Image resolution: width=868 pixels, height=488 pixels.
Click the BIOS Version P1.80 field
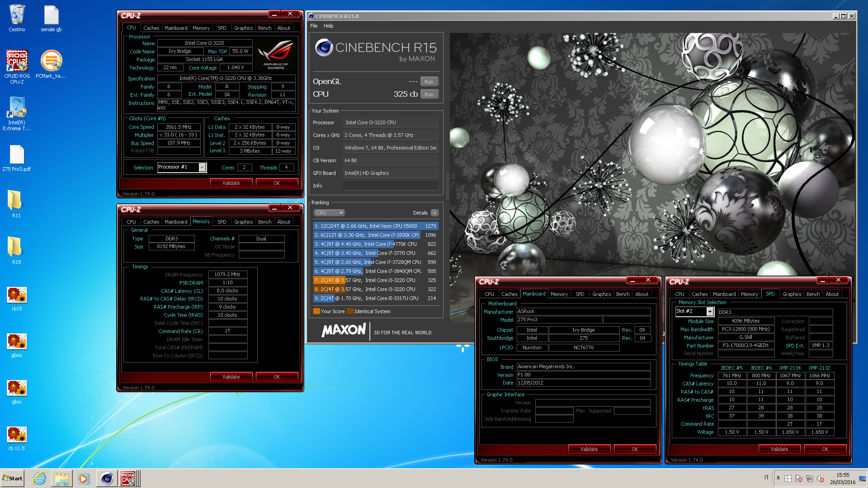click(584, 375)
